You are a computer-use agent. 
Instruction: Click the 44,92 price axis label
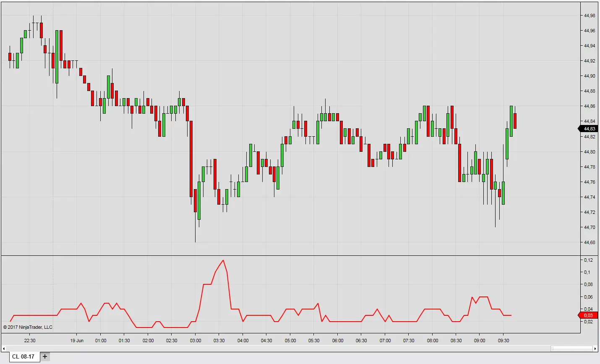tap(590, 61)
